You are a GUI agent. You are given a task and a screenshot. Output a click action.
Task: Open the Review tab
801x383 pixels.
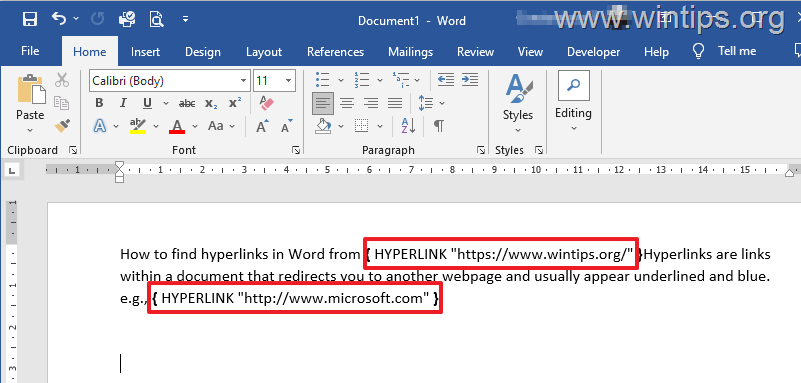tap(475, 52)
